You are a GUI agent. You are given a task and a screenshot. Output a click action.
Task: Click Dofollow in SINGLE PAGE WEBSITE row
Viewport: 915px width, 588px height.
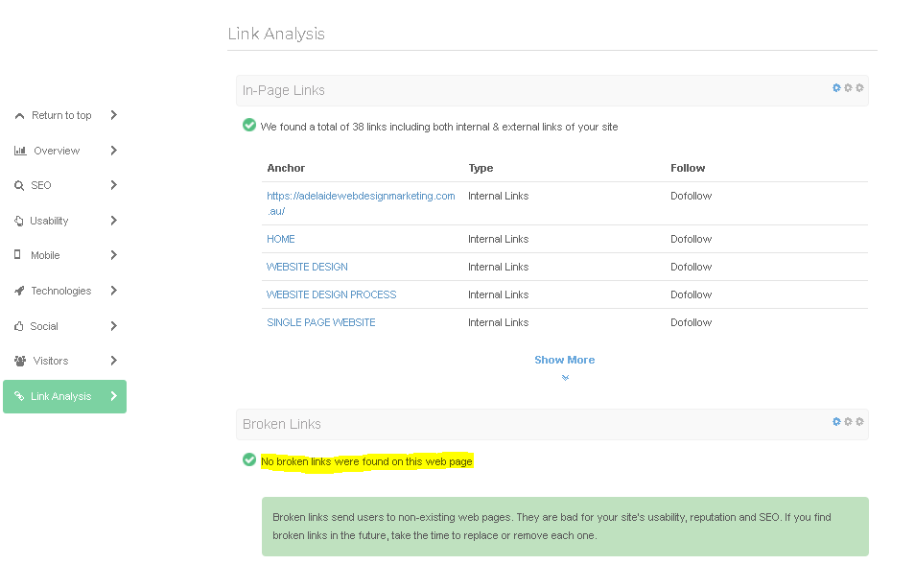point(691,322)
